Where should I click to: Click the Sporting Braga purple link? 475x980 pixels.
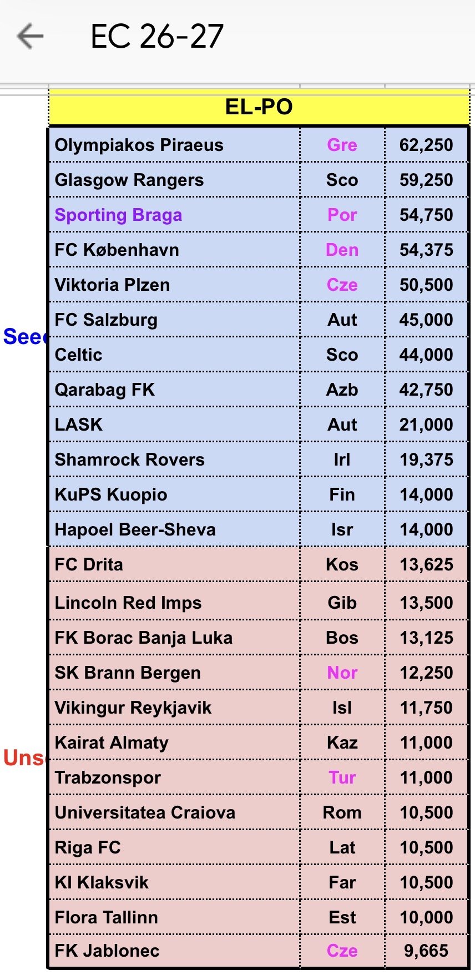tap(118, 215)
